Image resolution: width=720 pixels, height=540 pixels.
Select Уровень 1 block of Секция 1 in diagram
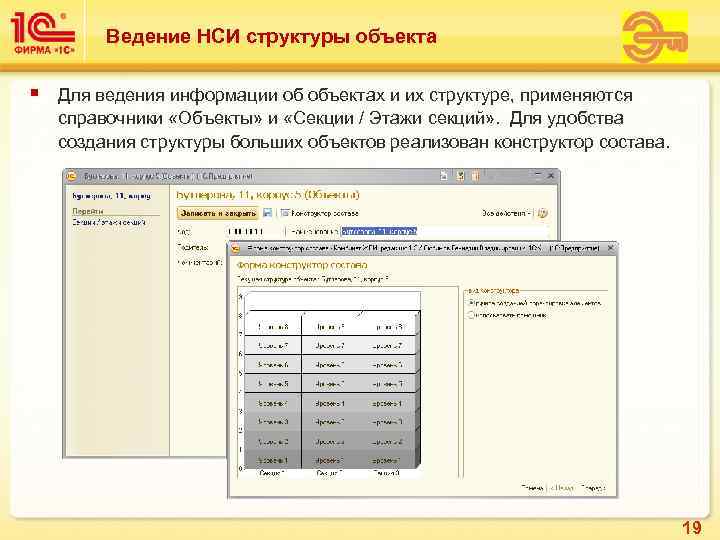pyautogui.click(x=273, y=460)
